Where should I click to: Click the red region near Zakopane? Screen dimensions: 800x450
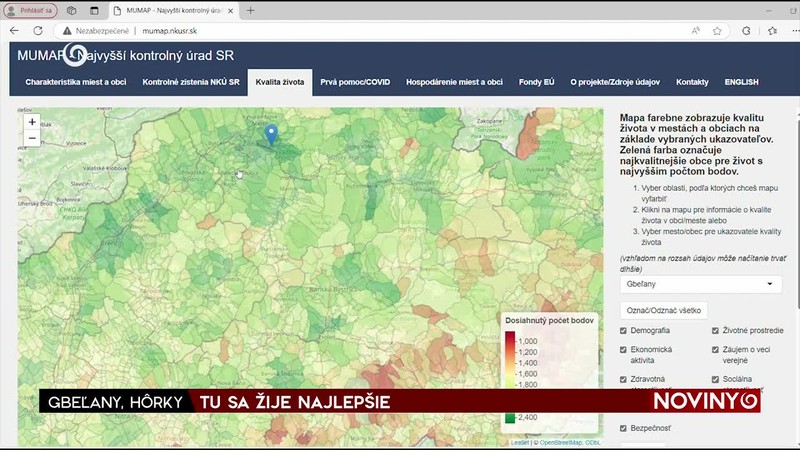529,137
